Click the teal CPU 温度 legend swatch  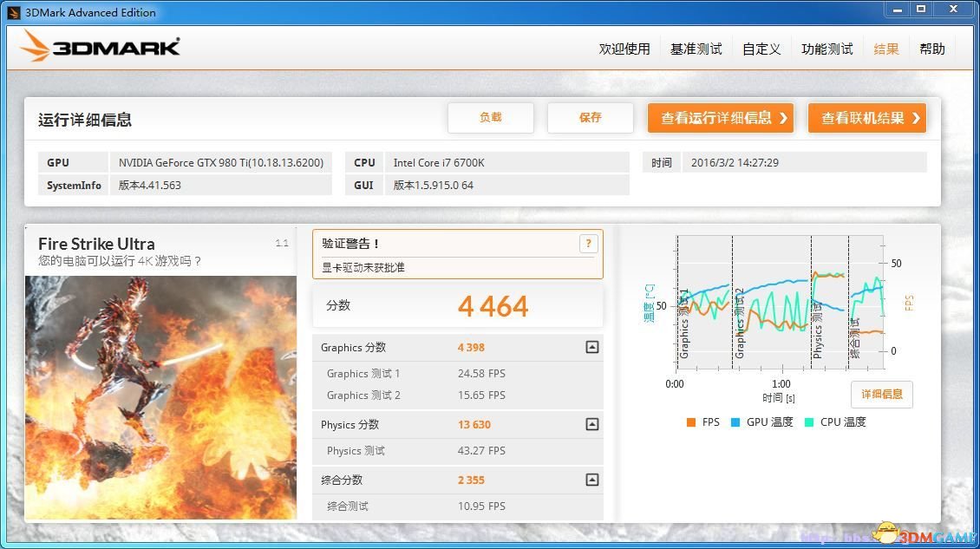tap(809, 422)
